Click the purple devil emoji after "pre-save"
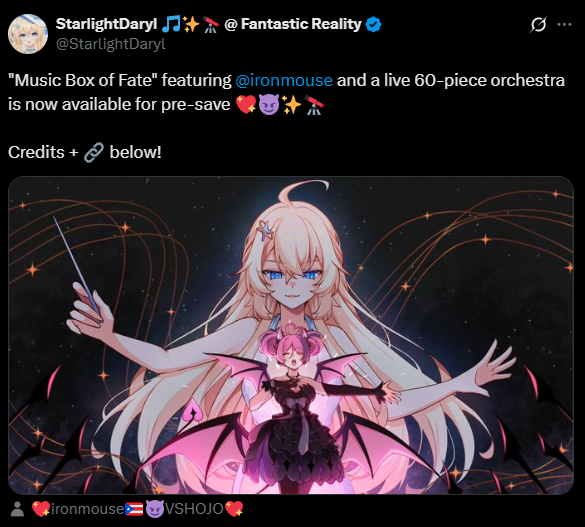The height and width of the screenshot is (527, 585). (269, 105)
